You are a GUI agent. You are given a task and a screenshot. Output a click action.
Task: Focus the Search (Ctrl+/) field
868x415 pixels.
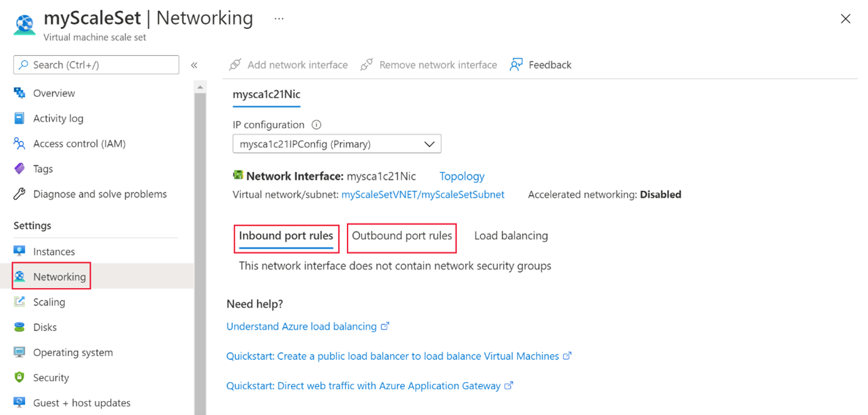pyautogui.click(x=96, y=65)
